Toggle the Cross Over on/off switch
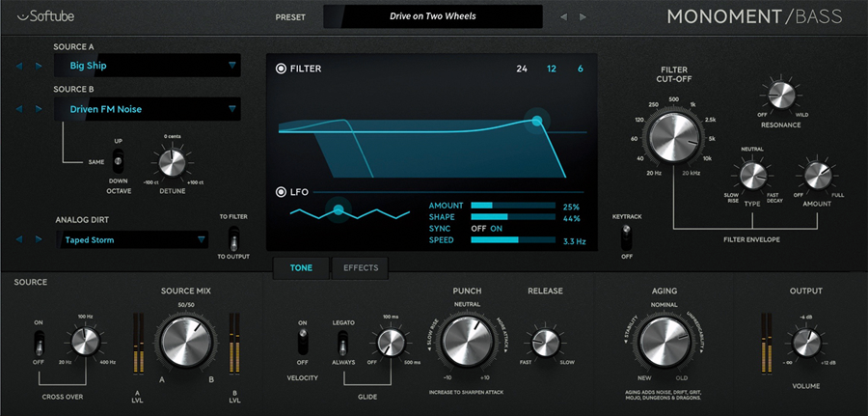This screenshot has width=868, height=416. [39, 344]
